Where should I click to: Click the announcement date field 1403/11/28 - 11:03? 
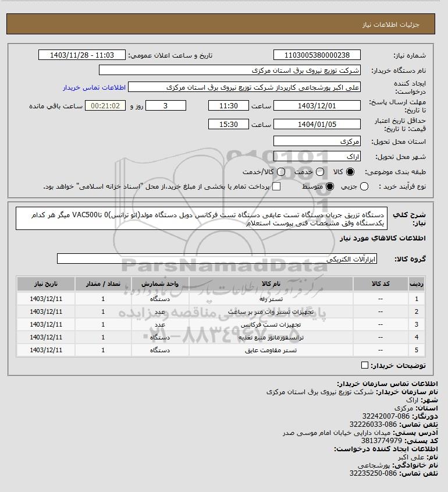point(82,55)
